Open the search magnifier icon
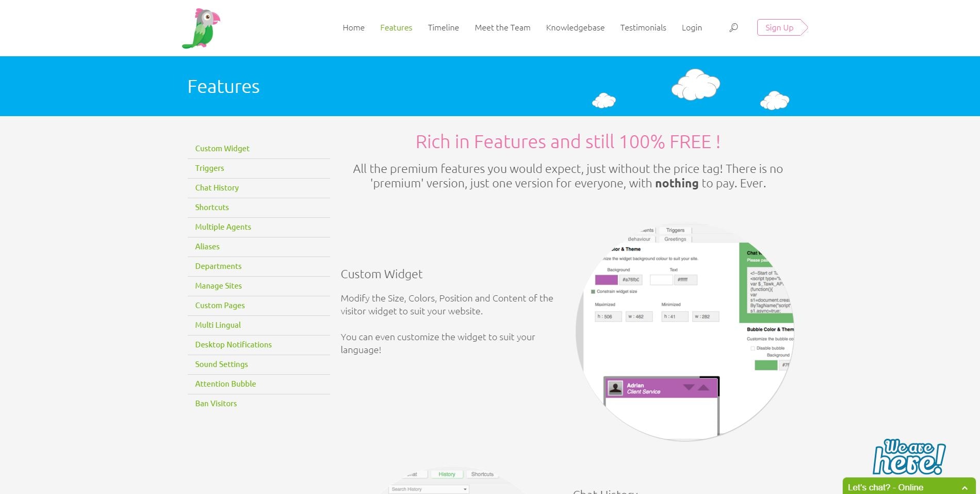This screenshot has height=494, width=980. click(x=733, y=27)
